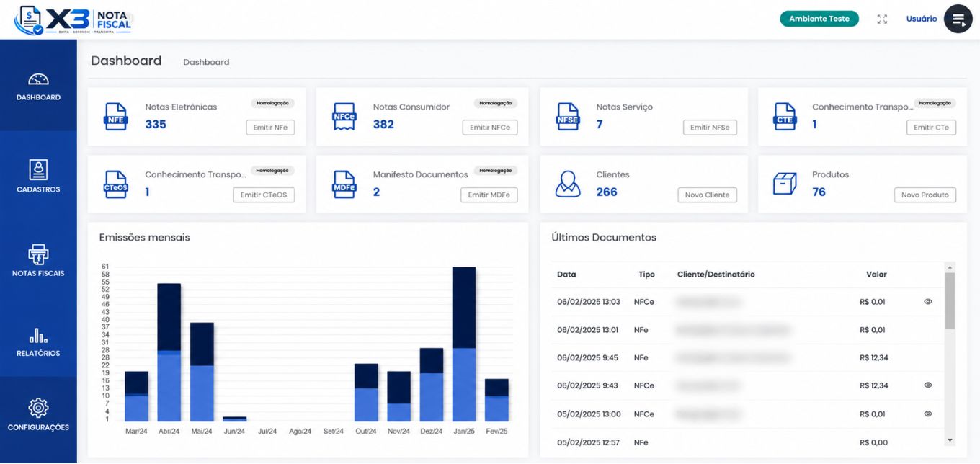Click the MDFe document icon
This screenshot has height=464, width=980.
click(344, 184)
